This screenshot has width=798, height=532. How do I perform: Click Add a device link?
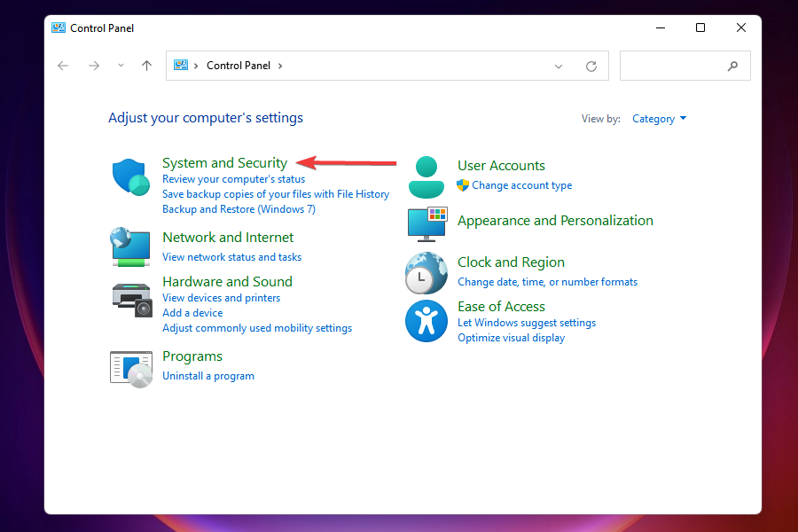tap(192, 313)
